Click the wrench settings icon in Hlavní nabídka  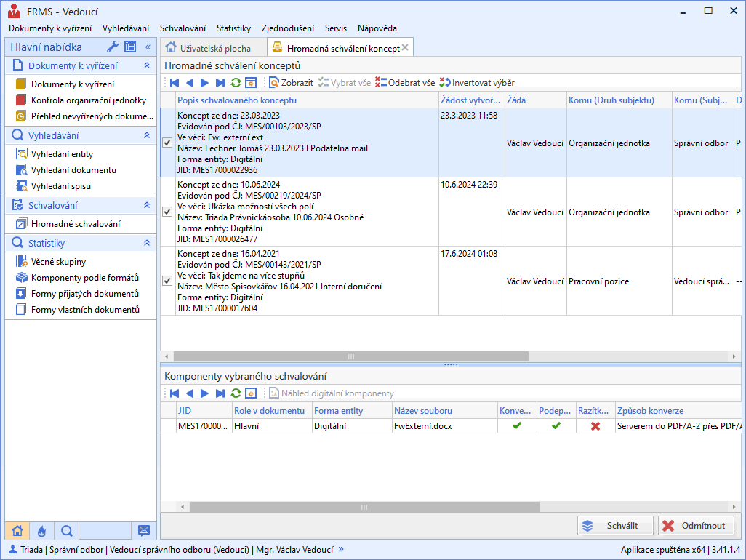[x=112, y=47]
